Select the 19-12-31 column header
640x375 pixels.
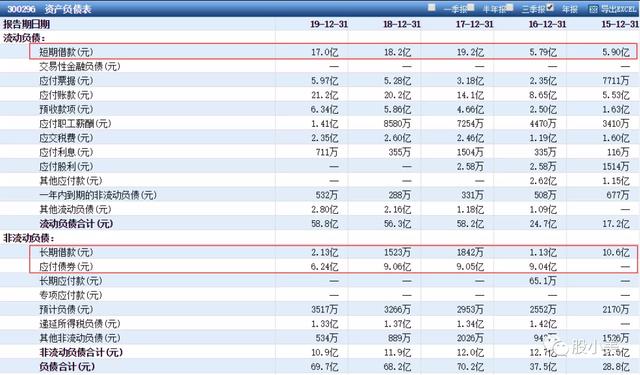(x=329, y=24)
